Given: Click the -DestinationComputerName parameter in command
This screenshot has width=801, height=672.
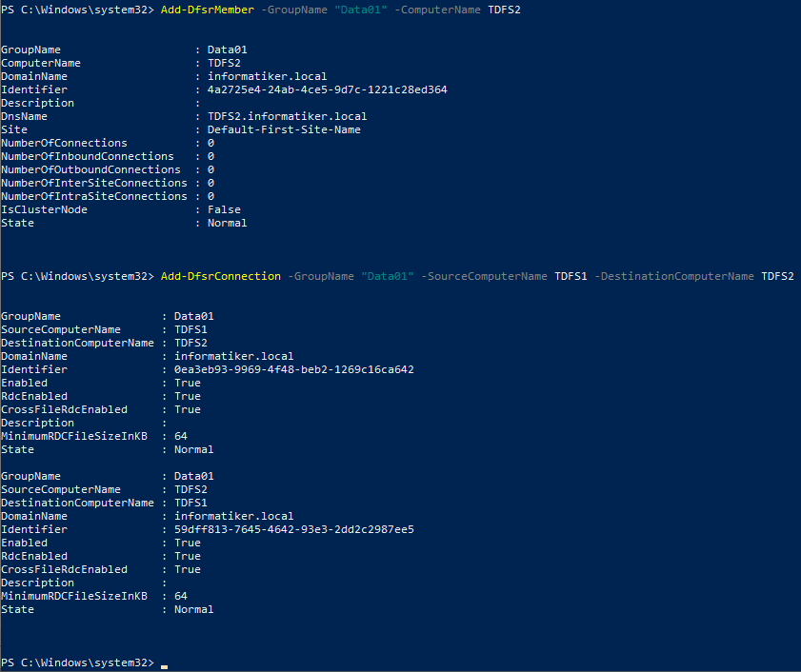Looking at the screenshot, I should click(674, 276).
